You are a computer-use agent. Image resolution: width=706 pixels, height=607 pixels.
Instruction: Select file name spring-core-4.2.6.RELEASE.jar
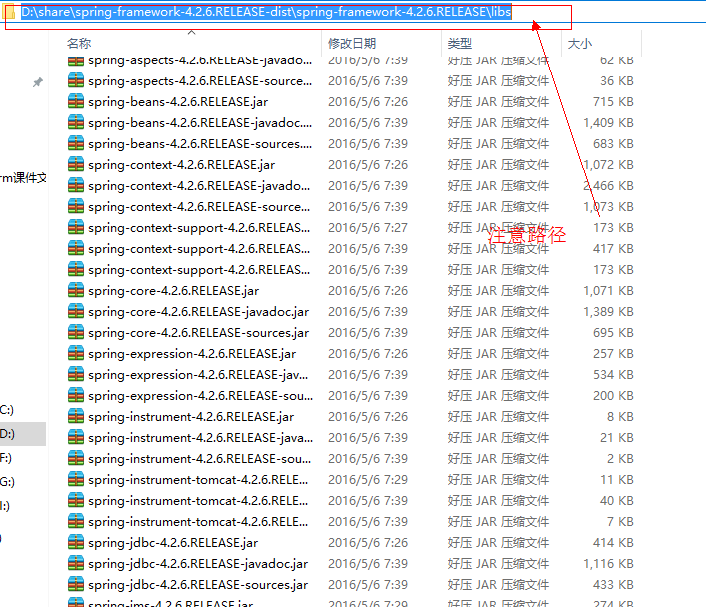(174, 291)
